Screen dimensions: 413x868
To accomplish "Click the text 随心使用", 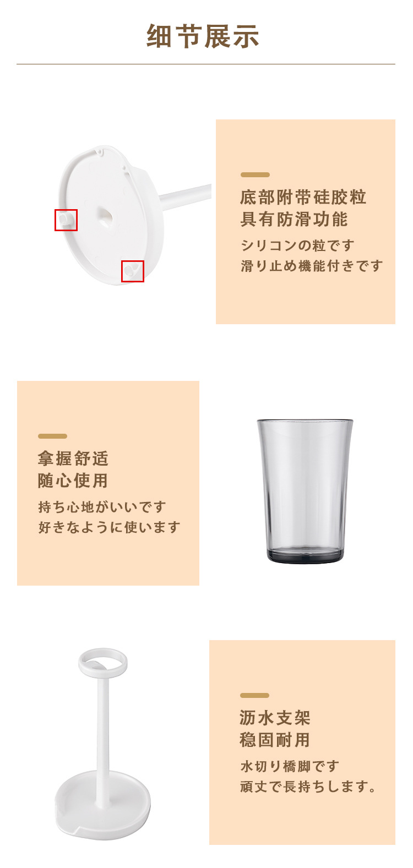I will (73, 481).
